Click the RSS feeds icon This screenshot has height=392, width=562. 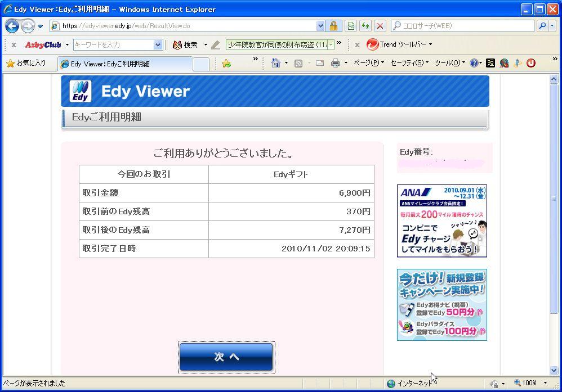(298, 64)
